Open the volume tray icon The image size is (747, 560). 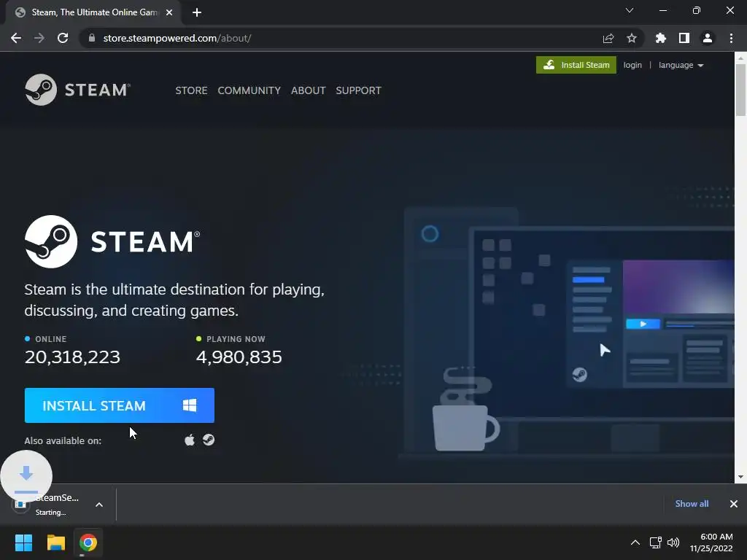tap(673, 542)
